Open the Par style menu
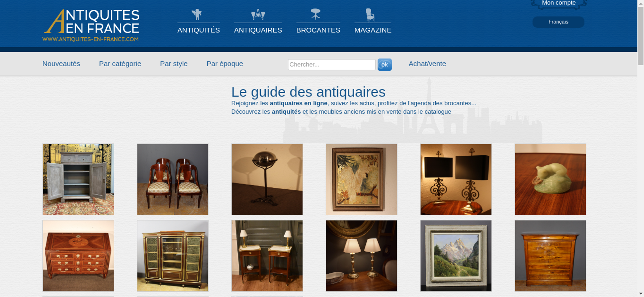The width and height of the screenshot is (644, 297). pyautogui.click(x=174, y=64)
